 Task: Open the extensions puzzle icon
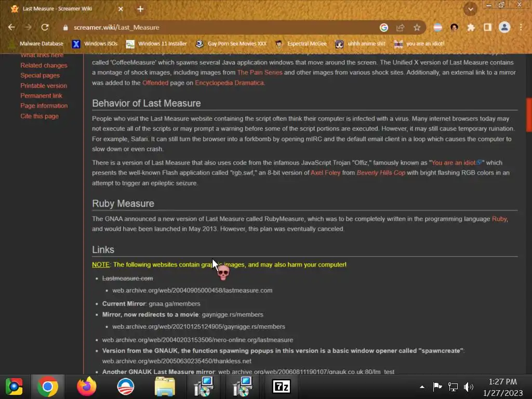[x=471, y=28]
